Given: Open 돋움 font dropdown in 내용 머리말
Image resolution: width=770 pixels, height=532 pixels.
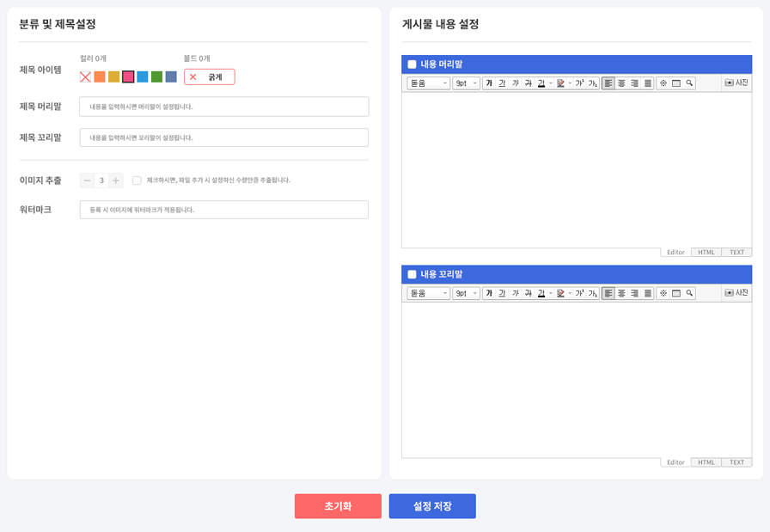Looking at the screenshot, I should coord(429,83).
